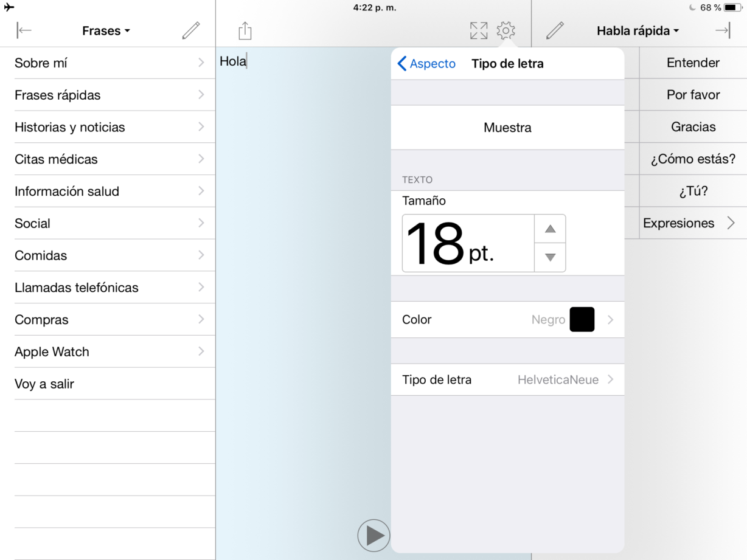Tap the Gracias quick phrase
The image size is (747, 560).
(x=693, y=127)
